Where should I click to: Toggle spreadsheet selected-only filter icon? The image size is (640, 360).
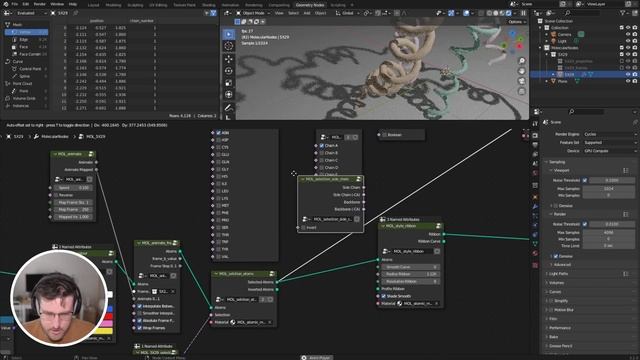207,13
